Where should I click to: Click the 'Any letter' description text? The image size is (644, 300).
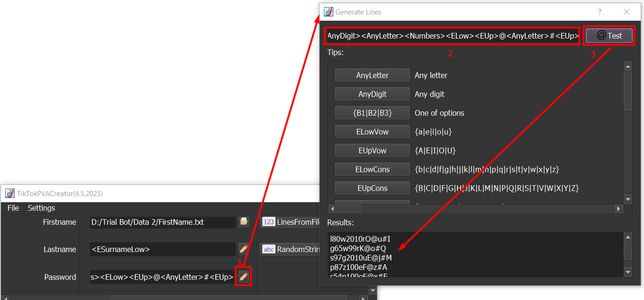[431, 75]
